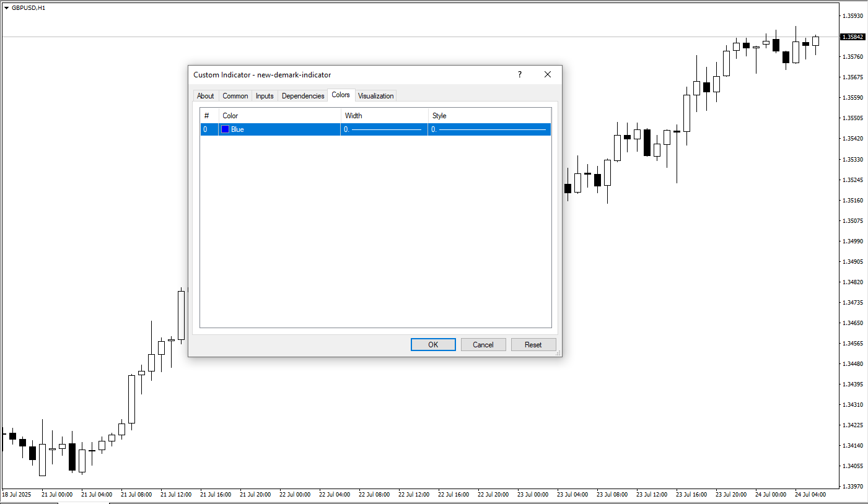Click the 1.35330 price axis label
Viewport: 868px width, 504px height.
pyautogui.click(x=853, y=160)
